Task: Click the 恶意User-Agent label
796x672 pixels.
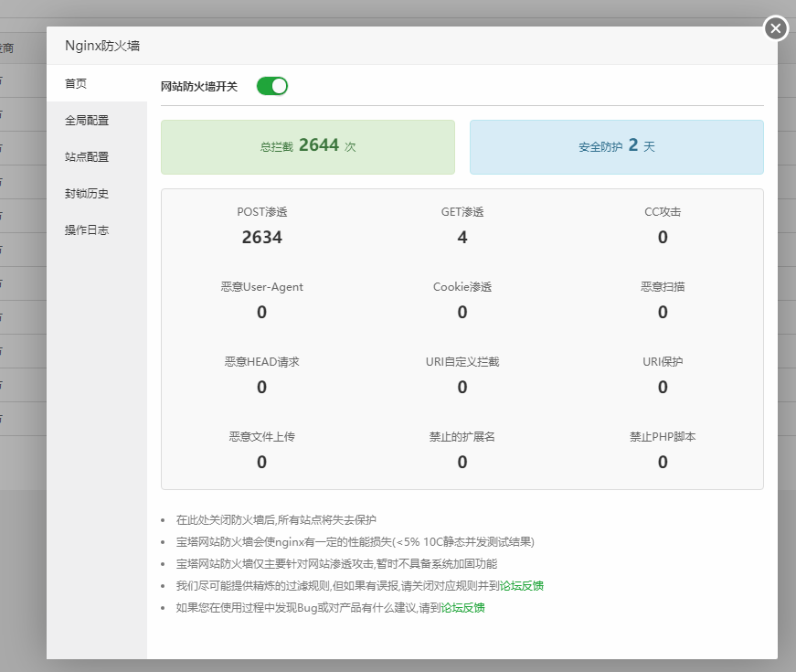Action: (x=262, y=287)
